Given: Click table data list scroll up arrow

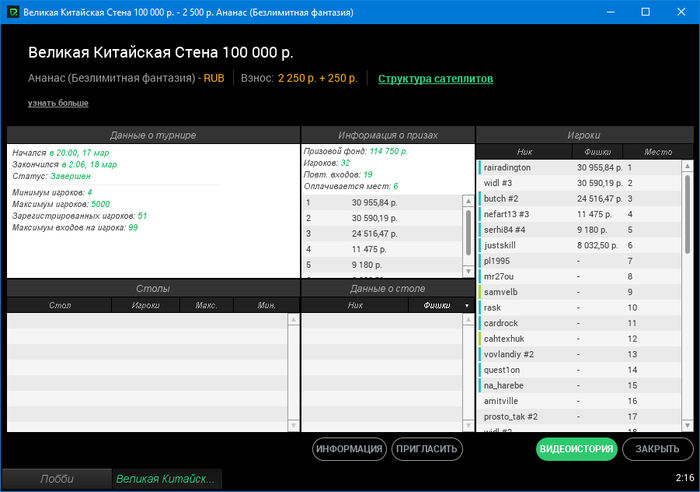Looking at the screenshot, I should [468, 319].
